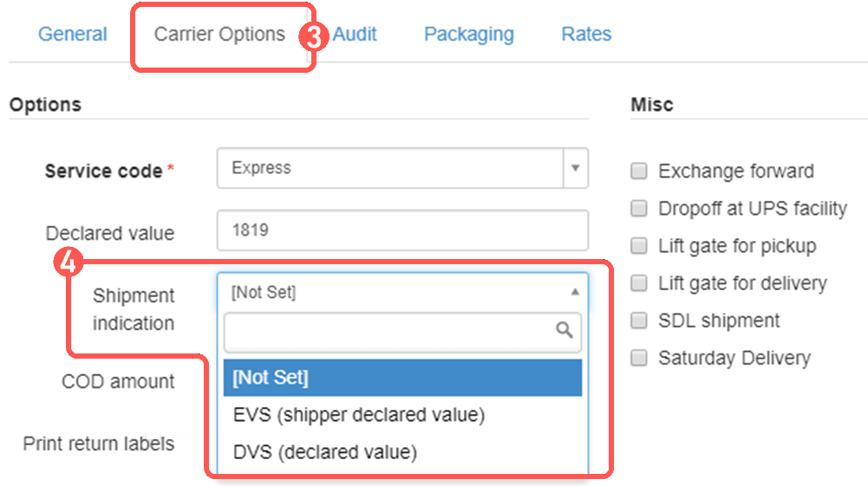Enable the Exchange forward checkbox
868x486 pixels.
(639, 171)
